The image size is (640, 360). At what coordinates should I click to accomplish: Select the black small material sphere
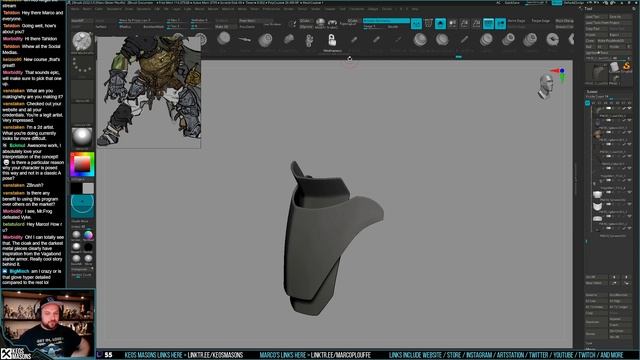click(x=88, y=247)
